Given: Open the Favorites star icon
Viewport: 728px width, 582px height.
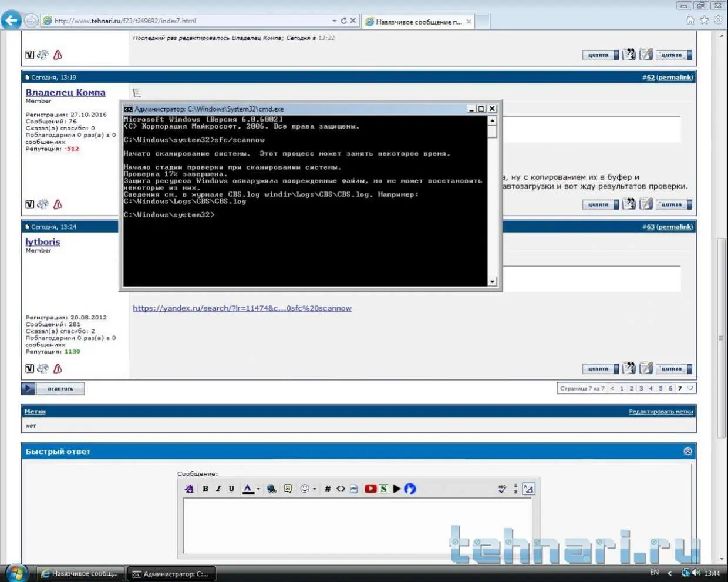Looking at the screenshot, I should tap(705, 21).
